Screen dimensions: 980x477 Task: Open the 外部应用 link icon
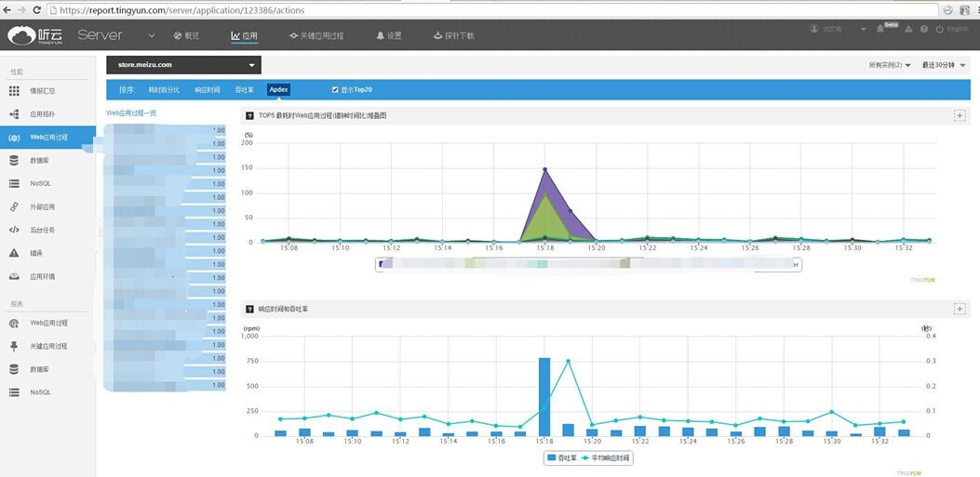coord(14,207)
